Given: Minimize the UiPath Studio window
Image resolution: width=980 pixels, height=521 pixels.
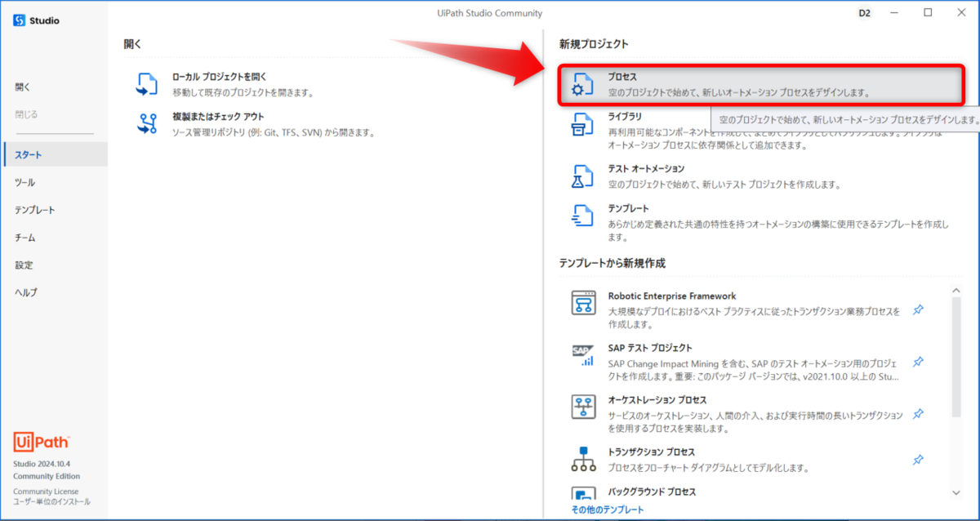Looking at the screenshot, I should point(896,12).
